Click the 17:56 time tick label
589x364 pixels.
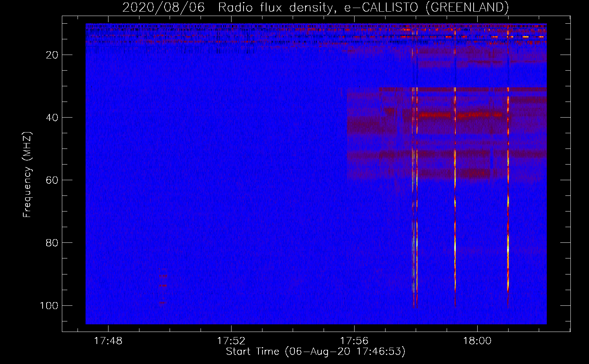pos(354,341)
